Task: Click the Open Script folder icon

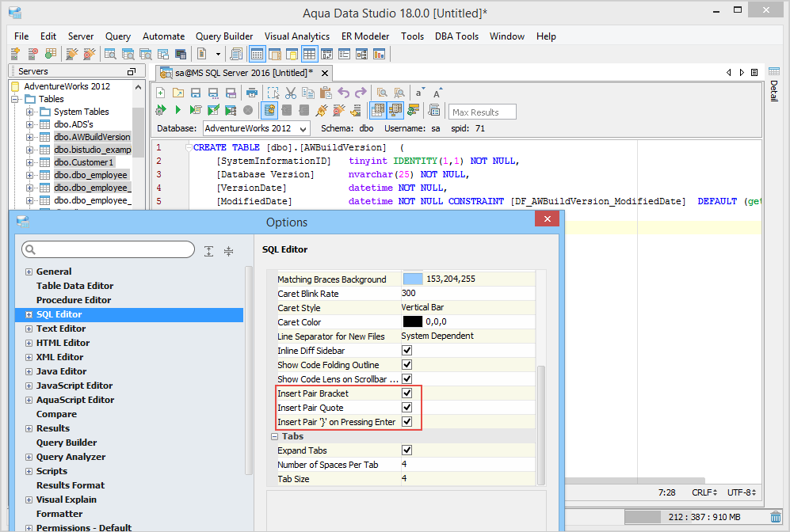Action: 177,93
